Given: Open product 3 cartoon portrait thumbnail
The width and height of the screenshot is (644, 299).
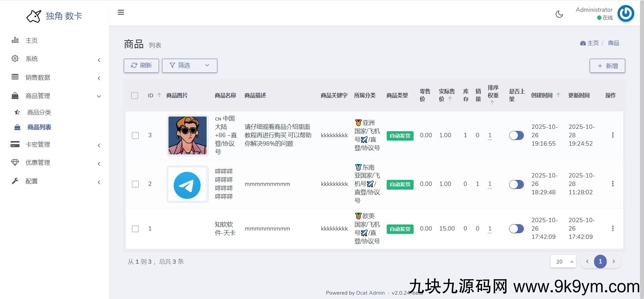Looking at the screenshot, I should click(187, 135).
